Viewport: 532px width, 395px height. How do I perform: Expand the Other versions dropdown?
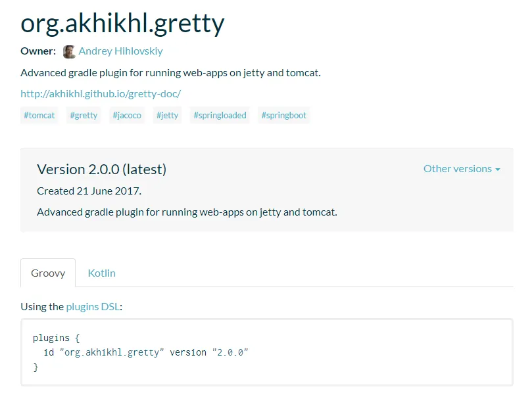(x=462, y=169)
